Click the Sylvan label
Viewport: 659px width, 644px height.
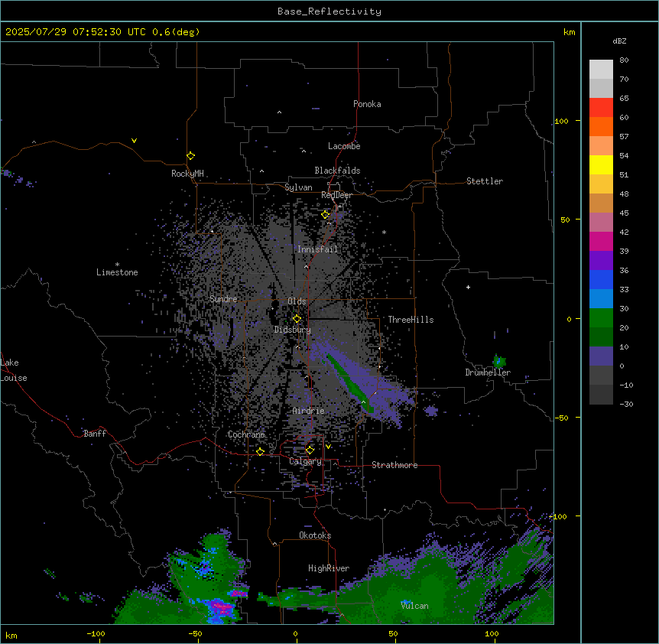pos(298,187)
